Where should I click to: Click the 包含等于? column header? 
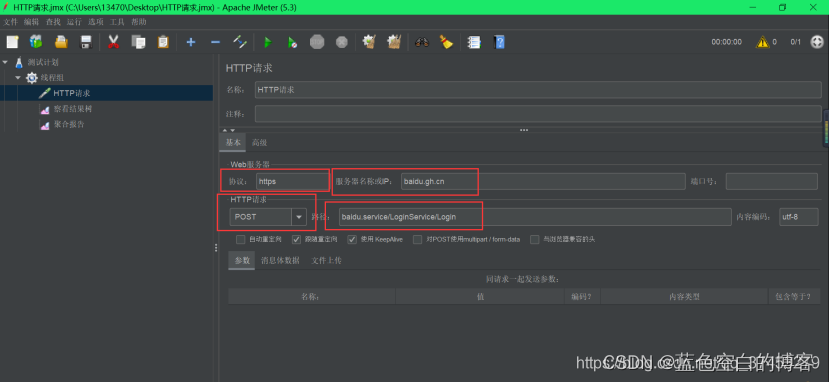click(794, 297)
